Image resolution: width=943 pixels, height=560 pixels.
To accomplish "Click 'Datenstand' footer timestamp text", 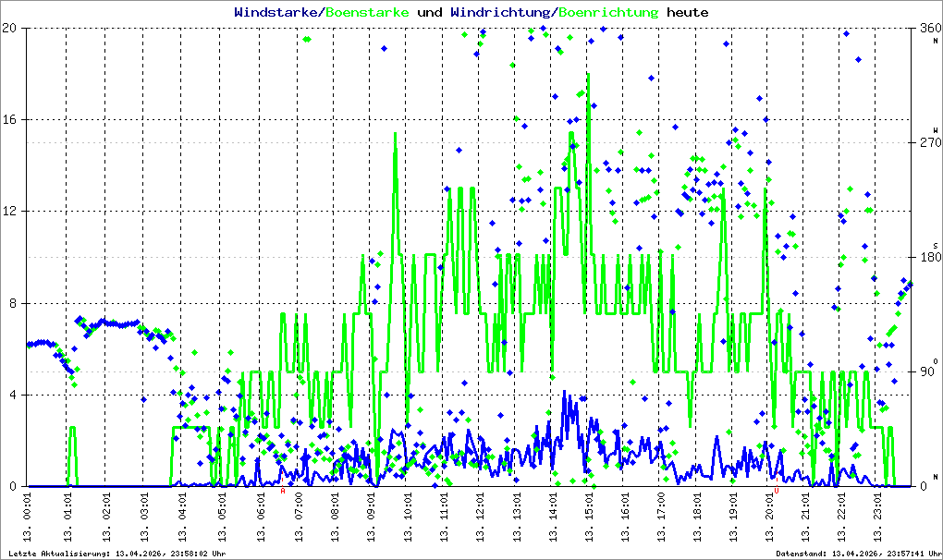I will 858,554.
